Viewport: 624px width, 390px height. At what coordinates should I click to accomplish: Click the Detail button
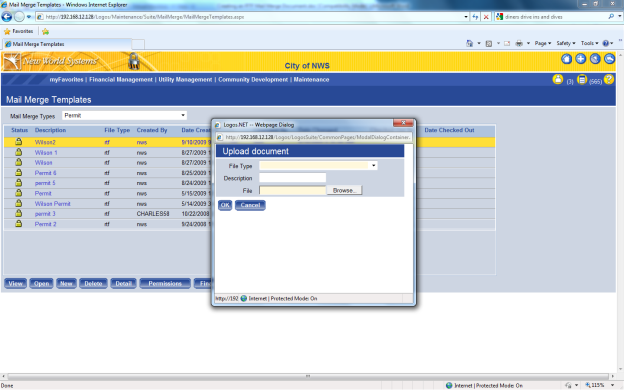[x=123, y=283]
